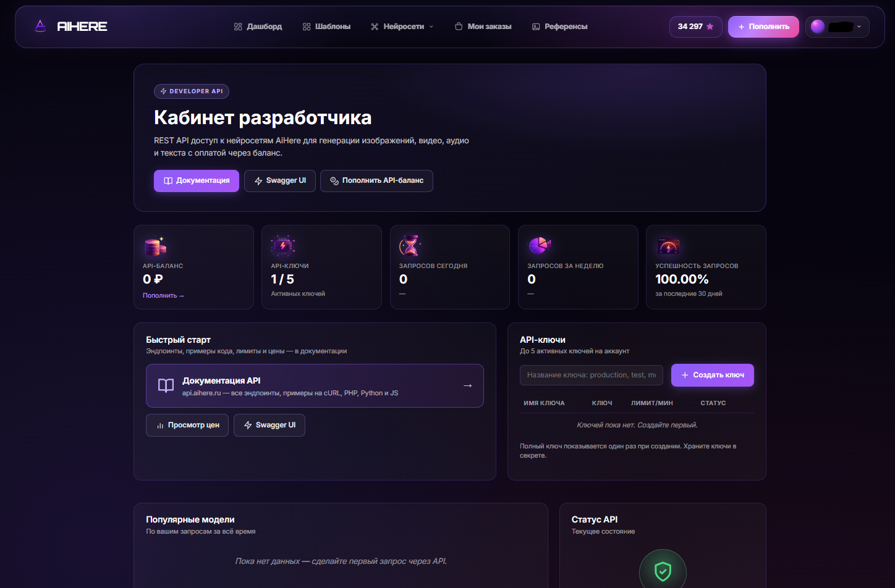
Task: Open the user profile dropdown
Action: point(837,27)
